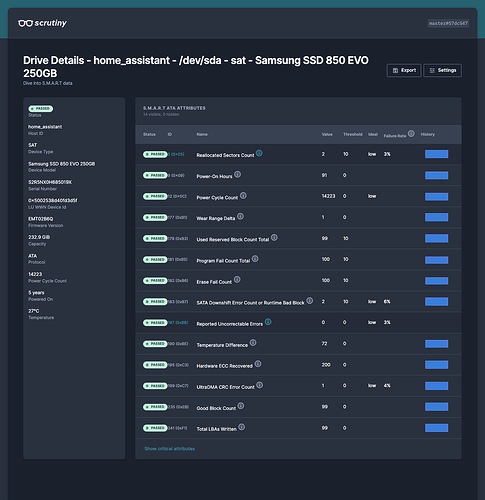Click the History column header

[428, 134]
